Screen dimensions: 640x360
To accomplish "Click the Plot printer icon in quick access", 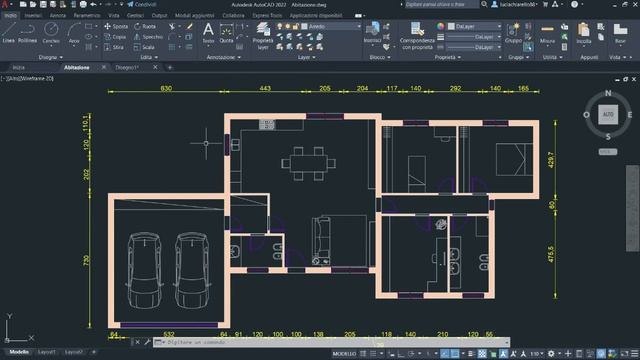I will (83, 4).
